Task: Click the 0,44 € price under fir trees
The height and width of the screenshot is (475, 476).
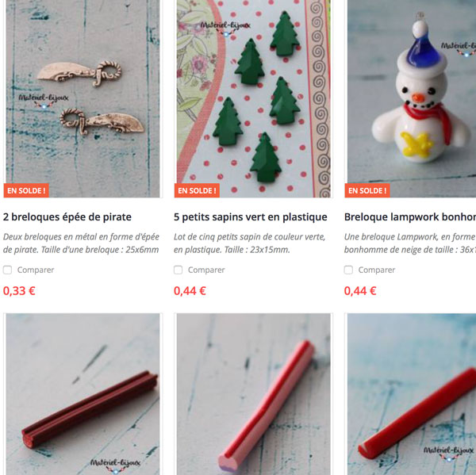Action: point(190,291)
